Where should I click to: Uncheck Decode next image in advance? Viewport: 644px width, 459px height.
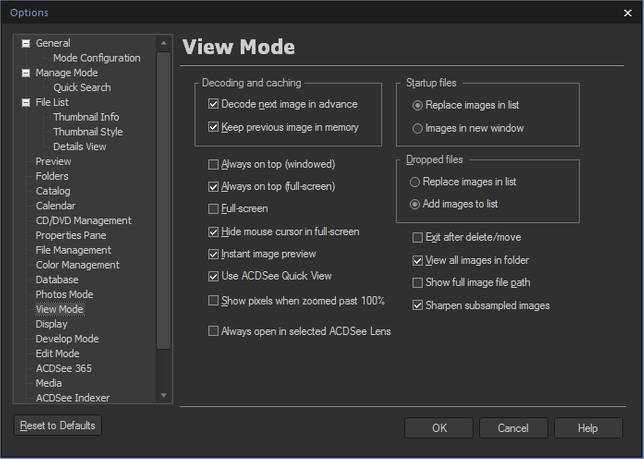point(213,104)
